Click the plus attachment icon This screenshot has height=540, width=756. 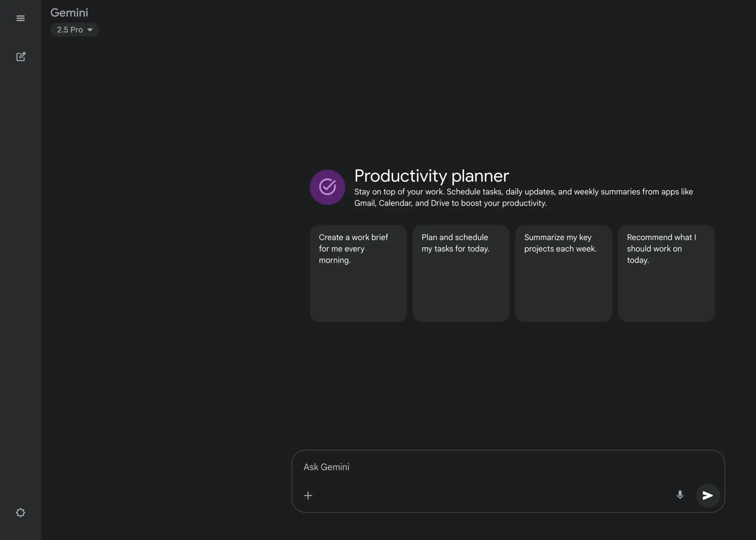point(308,495)
